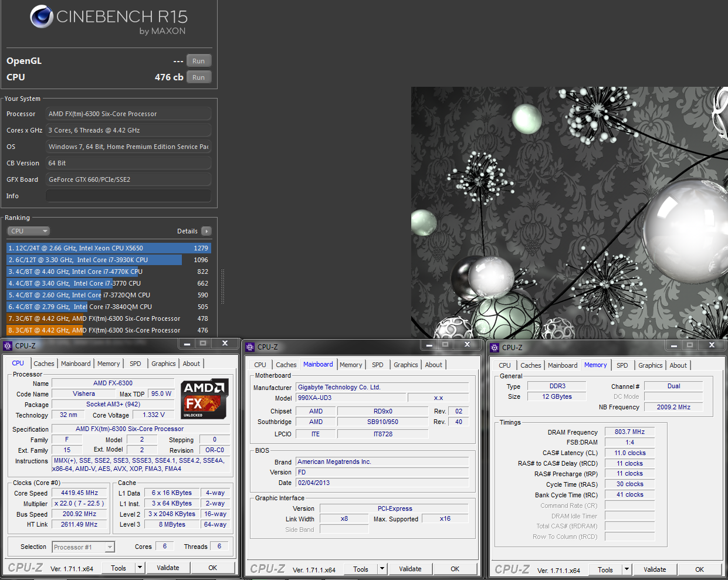Click the Core Voltage value 1.332 V

pos(154,415)
